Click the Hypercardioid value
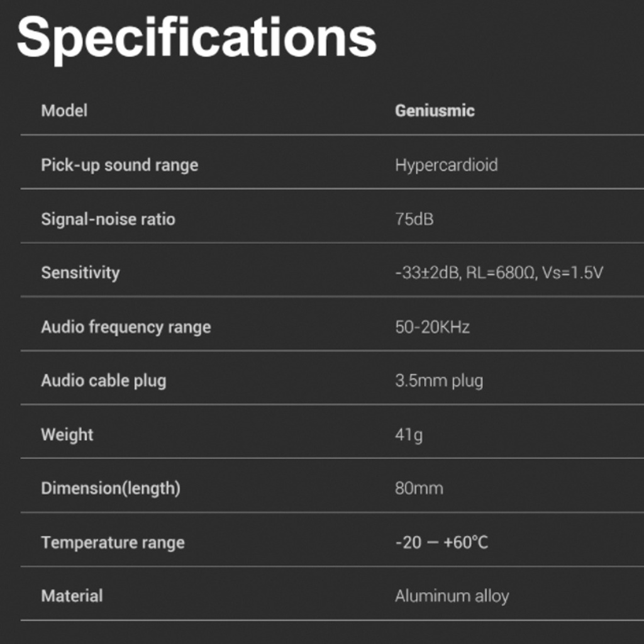Viewport: 644px width, 644px height. click(447, 165)
